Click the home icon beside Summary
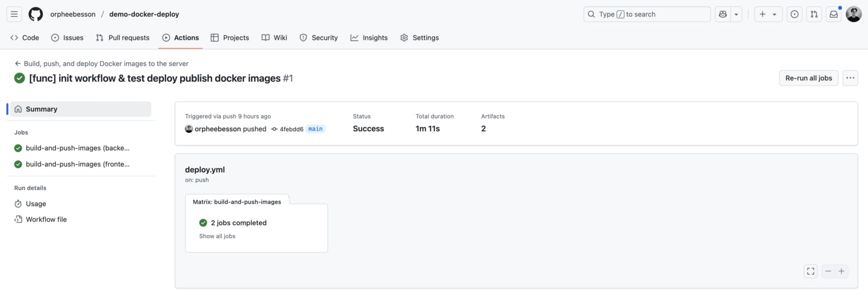The width and height of the screenshot is (868, 292). 18,109
